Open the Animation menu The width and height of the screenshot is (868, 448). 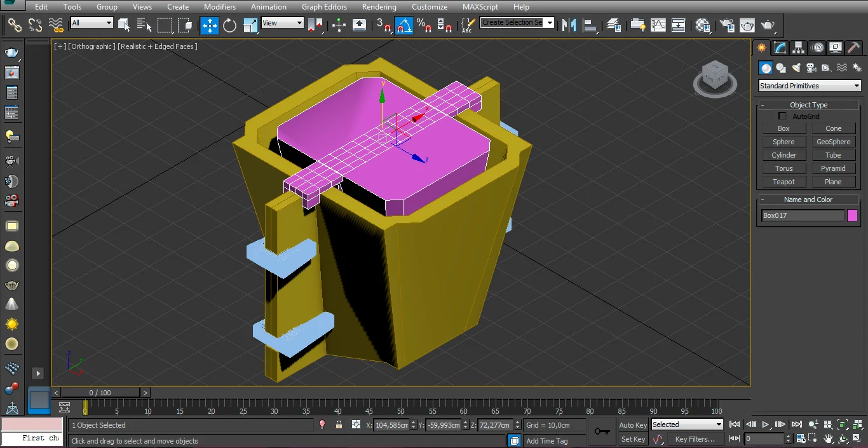click(x=269, y=7)
